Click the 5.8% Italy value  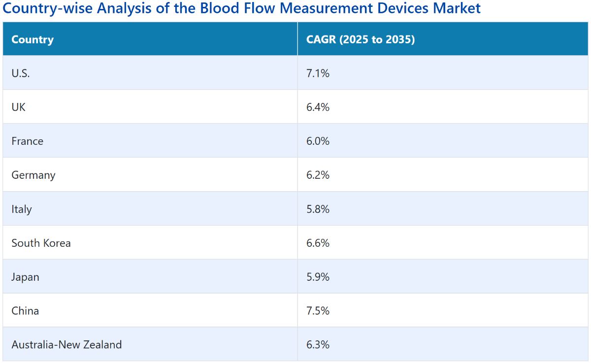click(x=318, y=209)
